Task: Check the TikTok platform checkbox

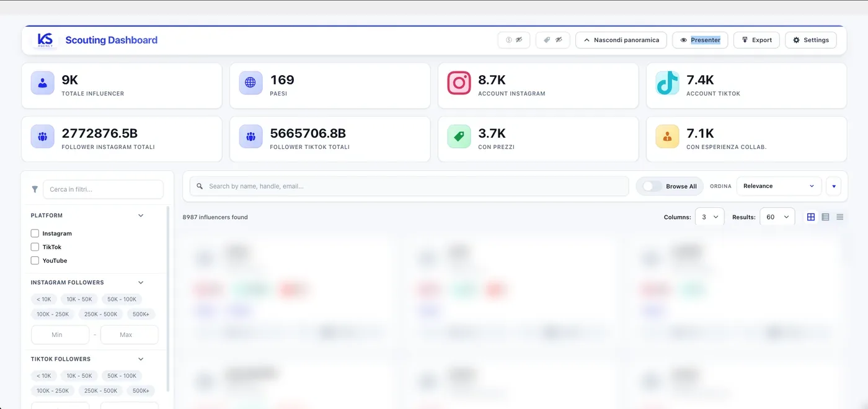Action: pyautogui.click(x=35, y=247)
